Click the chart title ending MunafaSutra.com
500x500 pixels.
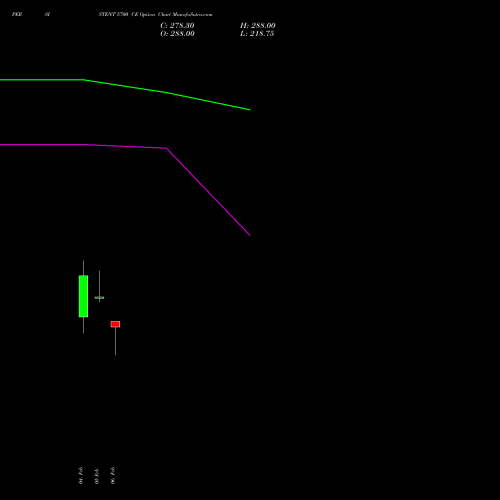click(155, 15)
